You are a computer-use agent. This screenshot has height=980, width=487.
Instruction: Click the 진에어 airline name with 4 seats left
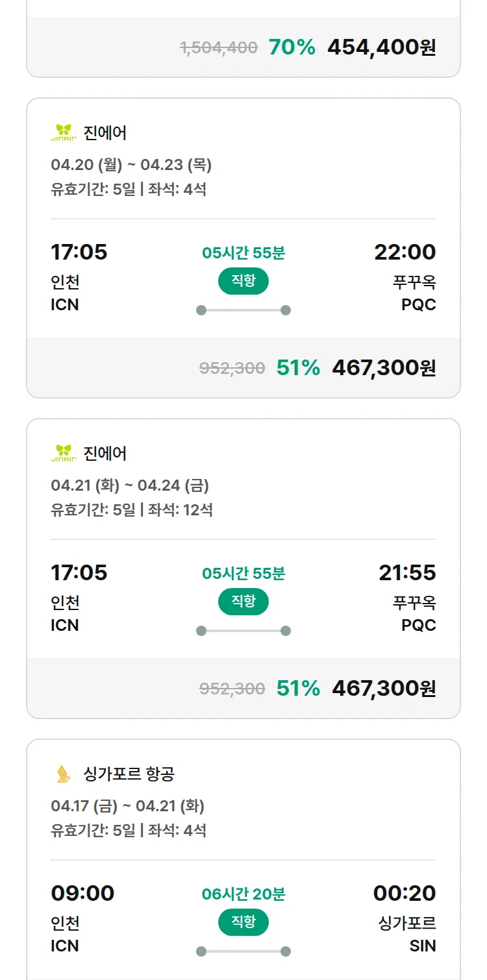coord(105,132)
